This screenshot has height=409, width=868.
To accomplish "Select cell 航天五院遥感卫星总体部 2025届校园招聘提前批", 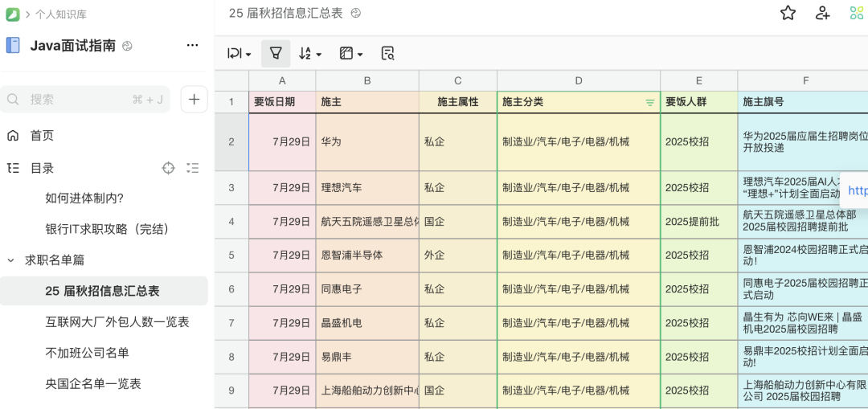I will coord(803,222).
